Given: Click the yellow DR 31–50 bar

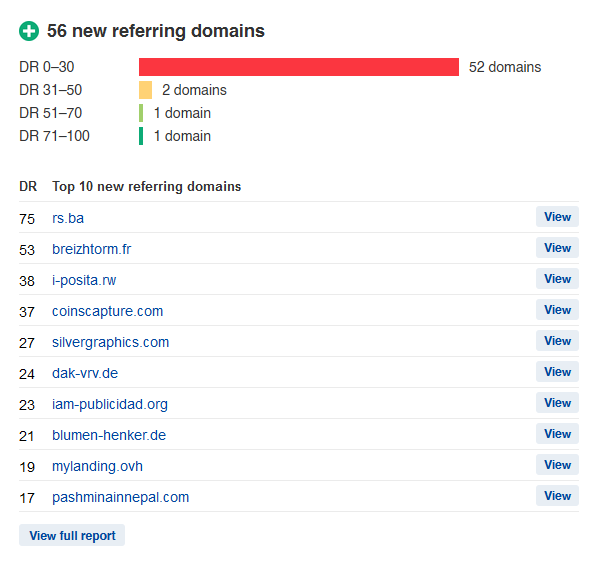Looking at the screenshot, I should pyautogui.click(x=145, y=90).
